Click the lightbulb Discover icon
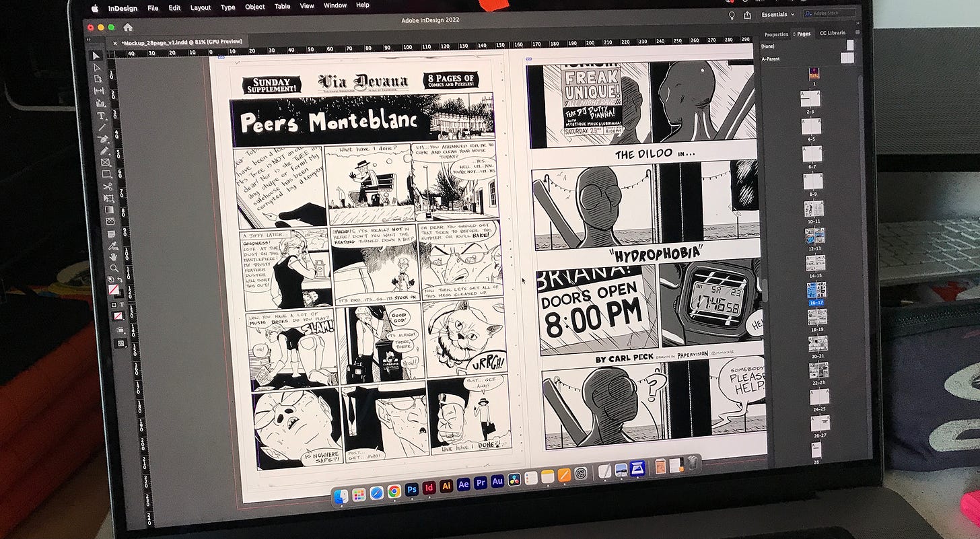This screenshot has width=980, height=539. 732,15
